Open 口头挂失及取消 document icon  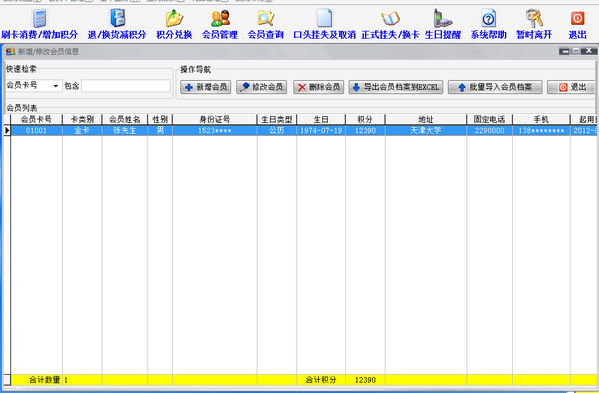324,18
